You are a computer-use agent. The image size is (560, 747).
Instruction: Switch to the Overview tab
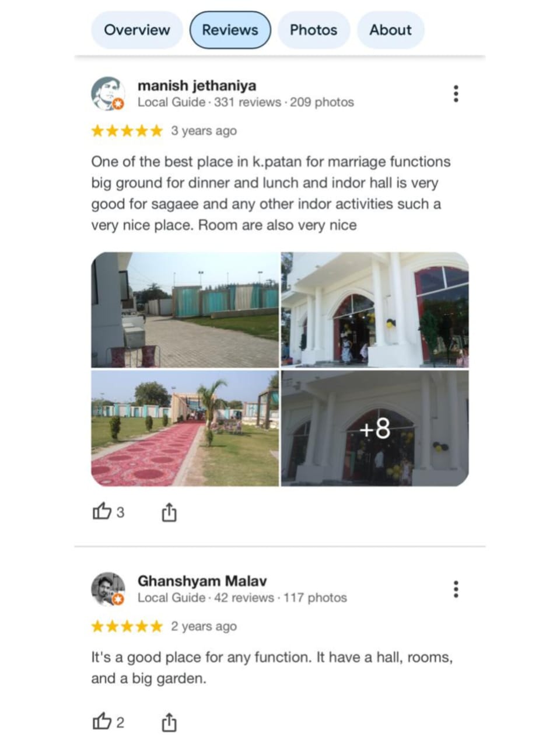coord(136,30)
